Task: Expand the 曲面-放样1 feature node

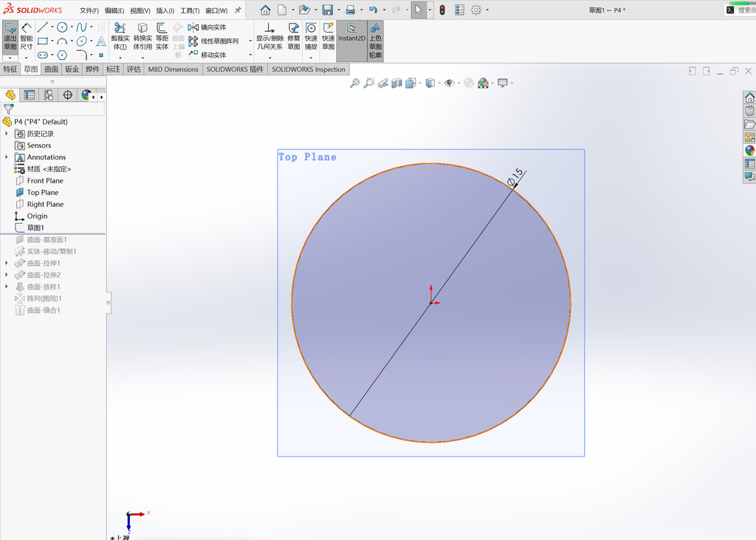Action: click(x=6, y=287)
